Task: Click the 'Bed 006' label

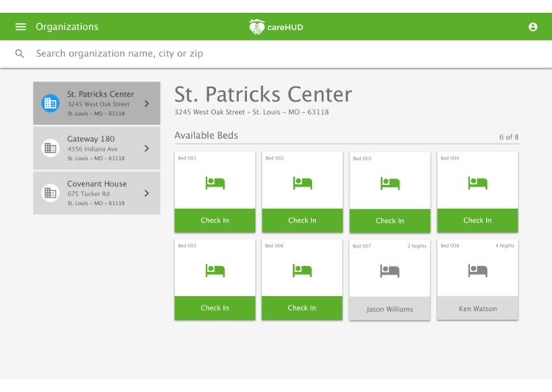Action: point(274,246)
